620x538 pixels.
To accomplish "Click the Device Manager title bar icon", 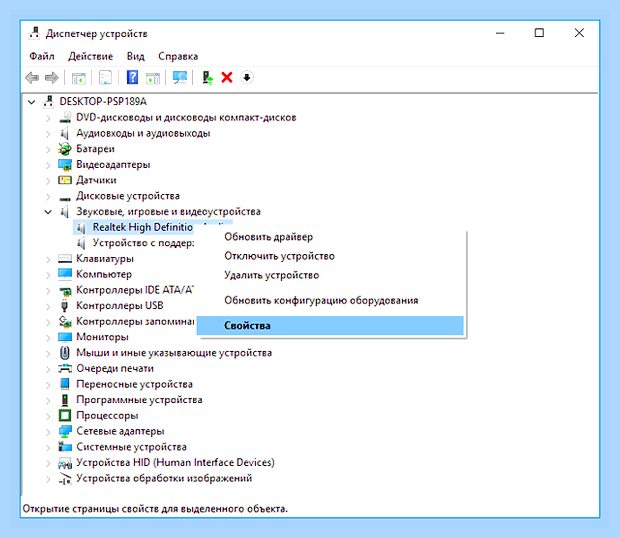I will 34,33.
